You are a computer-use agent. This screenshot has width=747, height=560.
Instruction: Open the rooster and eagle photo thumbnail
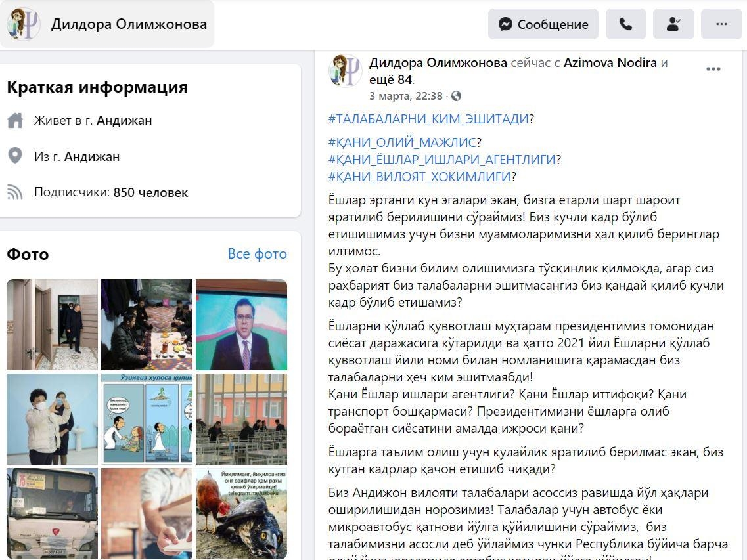coord(242,514)
